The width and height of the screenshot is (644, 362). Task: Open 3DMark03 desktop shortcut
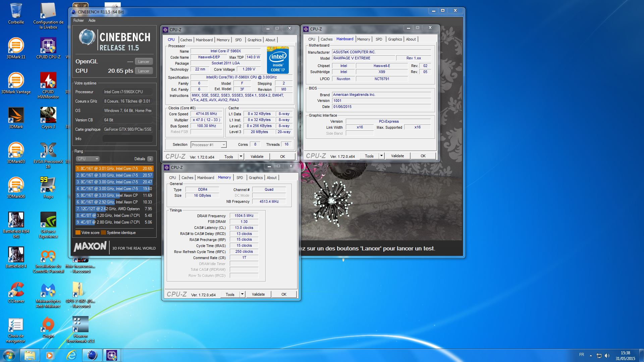point(16,153)
